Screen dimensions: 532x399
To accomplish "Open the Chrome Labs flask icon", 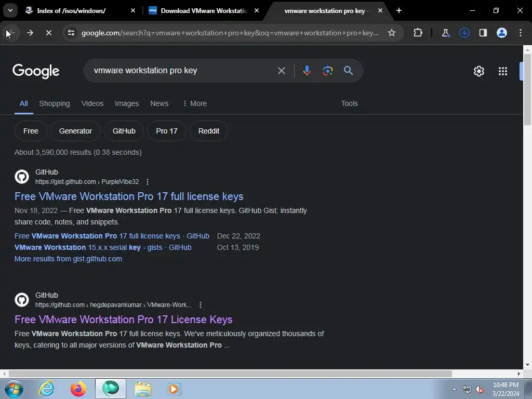I will tap(445, 33).
